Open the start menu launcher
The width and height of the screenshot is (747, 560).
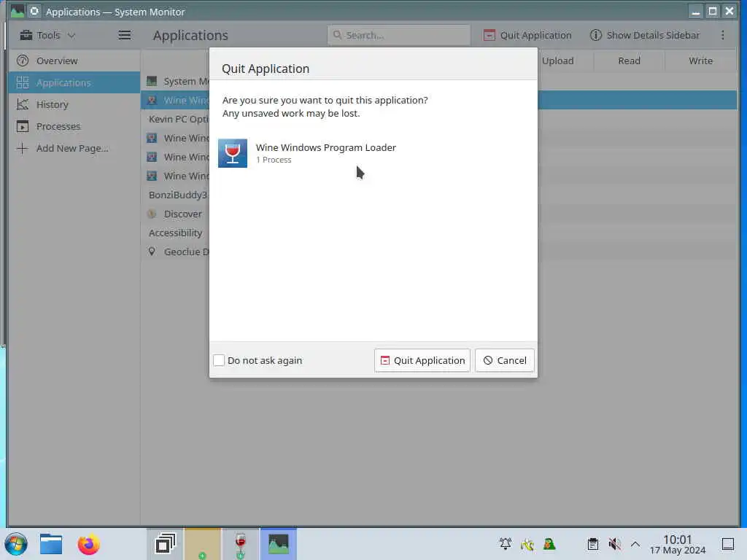(16, 544)
